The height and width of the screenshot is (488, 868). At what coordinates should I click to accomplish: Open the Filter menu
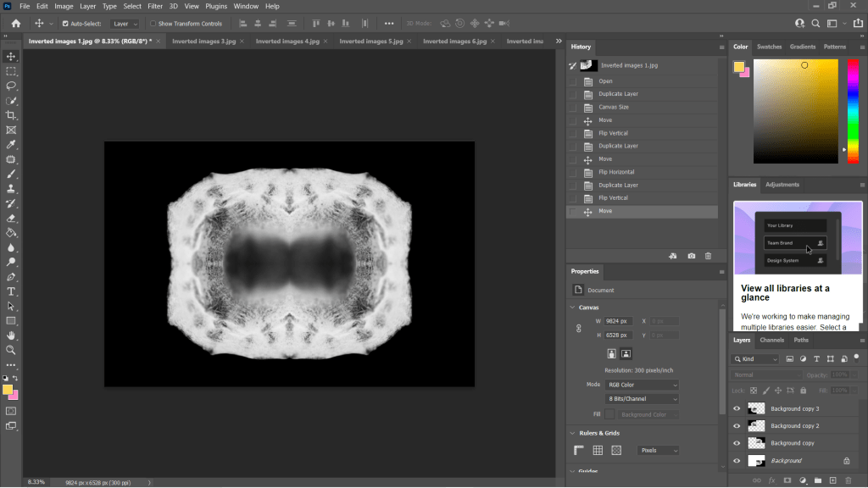coord(155,6)
